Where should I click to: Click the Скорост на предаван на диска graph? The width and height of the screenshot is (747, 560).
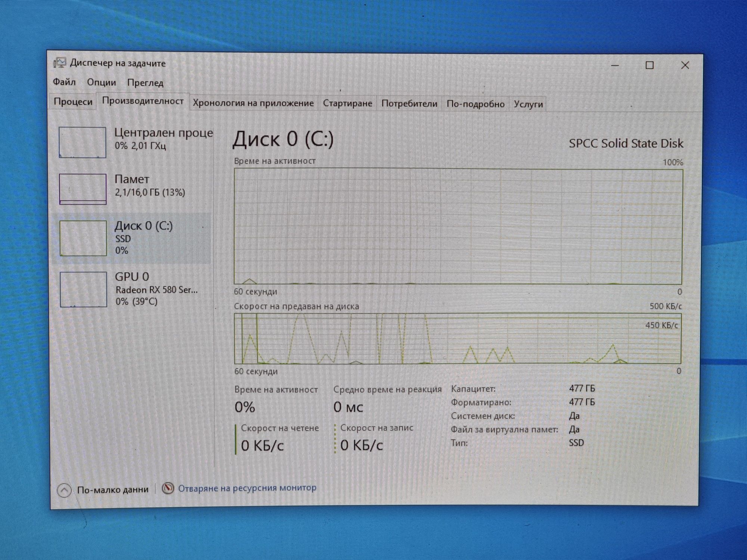(458, 339)
